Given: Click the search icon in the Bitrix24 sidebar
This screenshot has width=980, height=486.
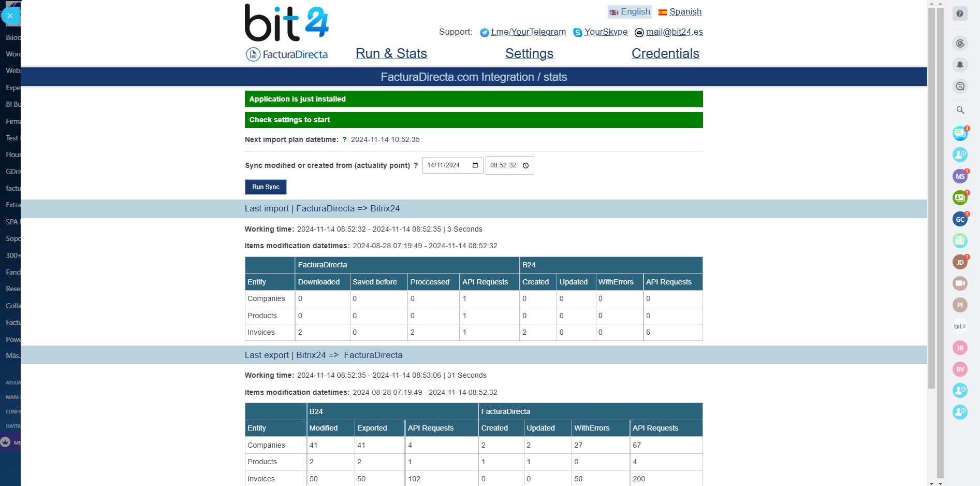Looking at the screenshot, I should [960, 110].
